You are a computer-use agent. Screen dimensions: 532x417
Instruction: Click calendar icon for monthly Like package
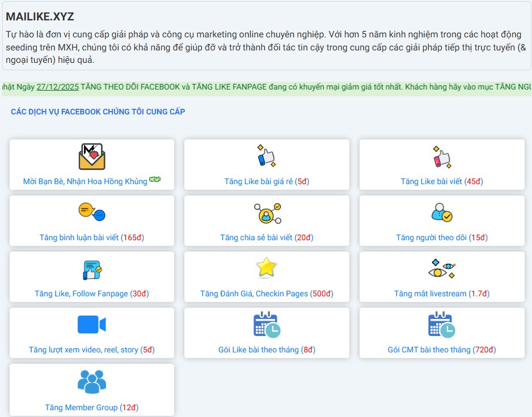[267, 325]
